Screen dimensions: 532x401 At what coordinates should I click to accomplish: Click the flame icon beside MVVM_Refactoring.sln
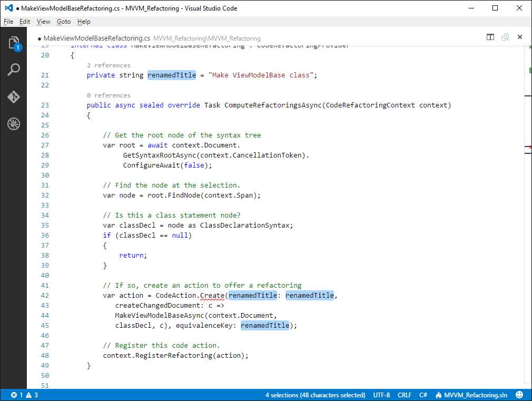[438, 395]
